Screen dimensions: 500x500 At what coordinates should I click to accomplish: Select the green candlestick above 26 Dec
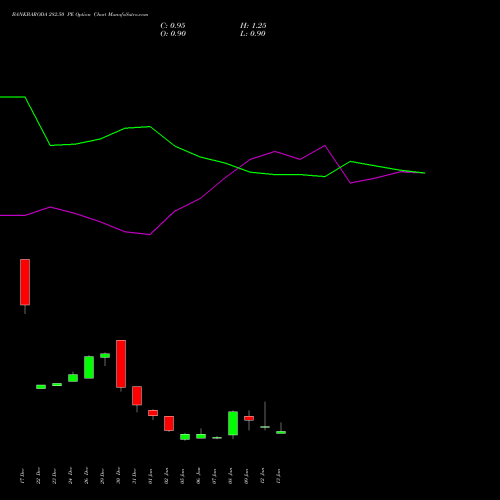pos(89,367)
